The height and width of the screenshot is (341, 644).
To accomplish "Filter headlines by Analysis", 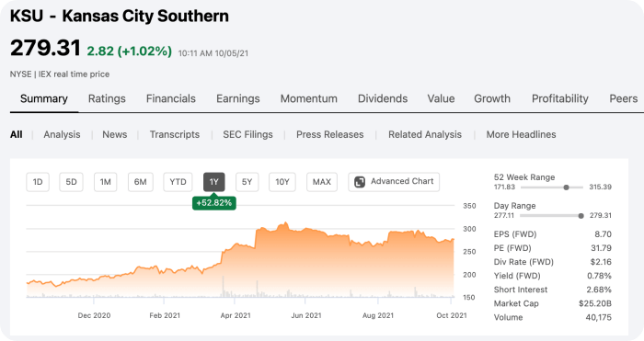I will click(62, 134).
